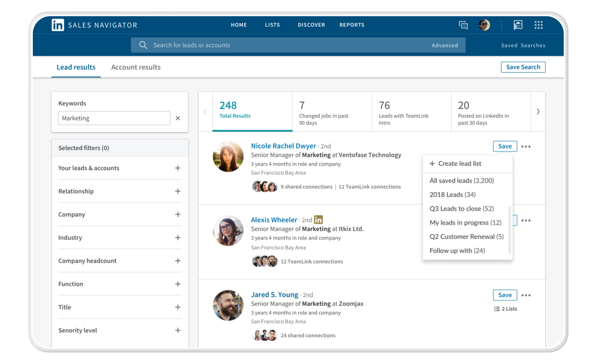Screen dimensions: 597x364
Task: Open the messaging chat icon
Action: [463, 25]
